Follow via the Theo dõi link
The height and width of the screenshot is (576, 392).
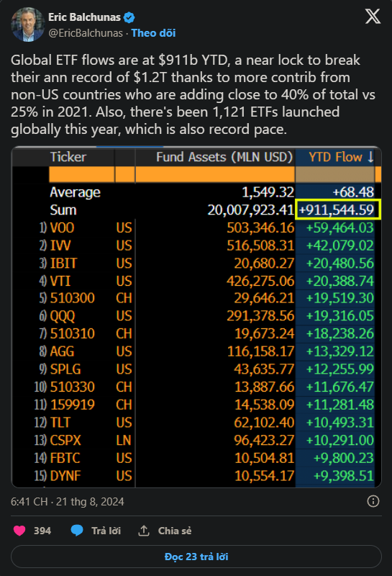[x=153, y=33]
